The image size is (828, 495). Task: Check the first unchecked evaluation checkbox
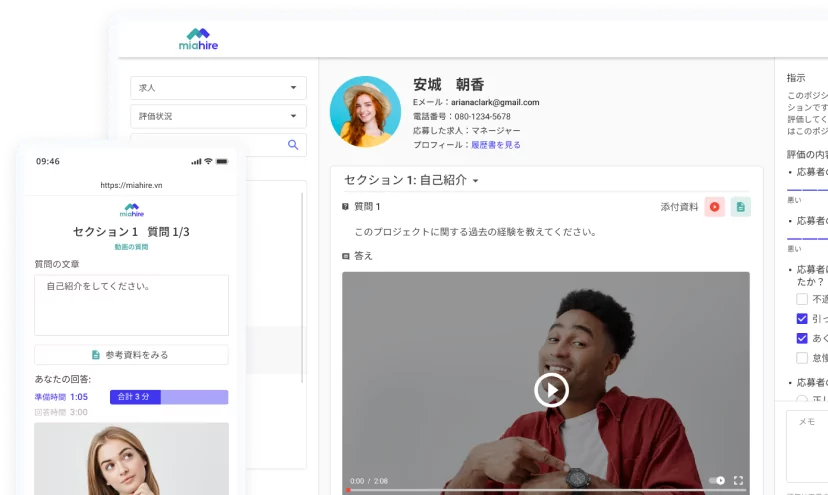point(802,299)
